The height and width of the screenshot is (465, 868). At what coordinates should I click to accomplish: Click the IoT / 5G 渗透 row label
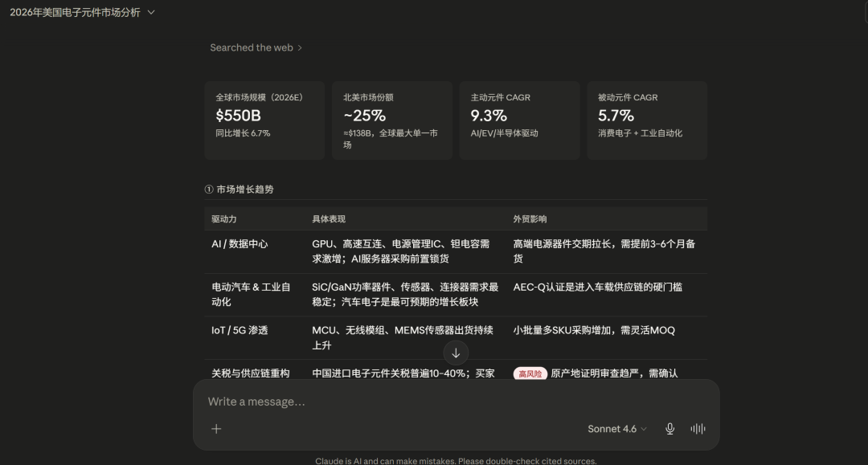point(240,330)
